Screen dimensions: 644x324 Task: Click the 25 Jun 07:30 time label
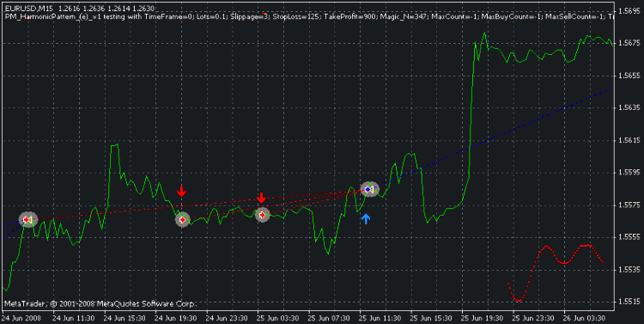coord(329,318)
